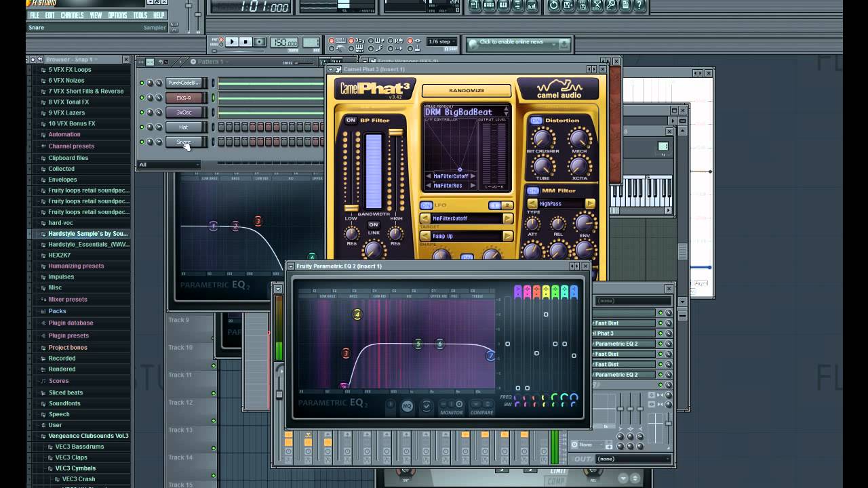This screenshot has width=868, height=488.
Task: Expand the Channel presets folder
Action: coord(71,146)
